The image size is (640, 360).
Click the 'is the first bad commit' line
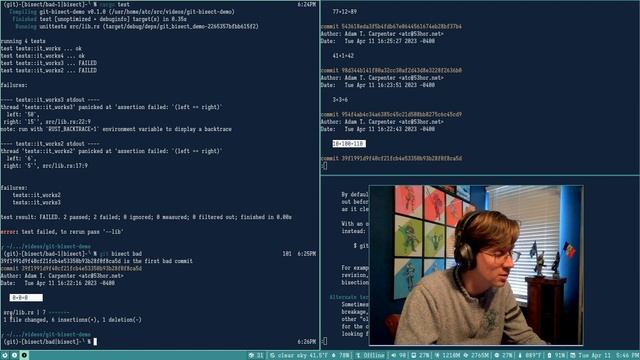pyautogui.click(x=96, y=261)
